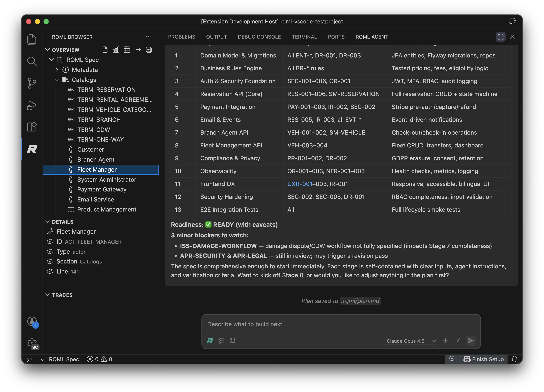Open the UXR-001 link in the table
Viewport: 544px width, 392px height.
pos(300,184)
